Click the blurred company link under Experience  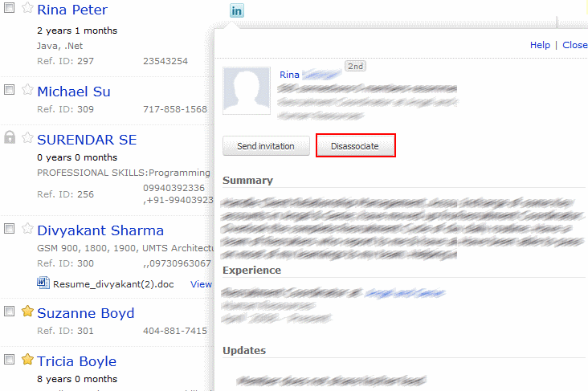(x=405, y=293)
